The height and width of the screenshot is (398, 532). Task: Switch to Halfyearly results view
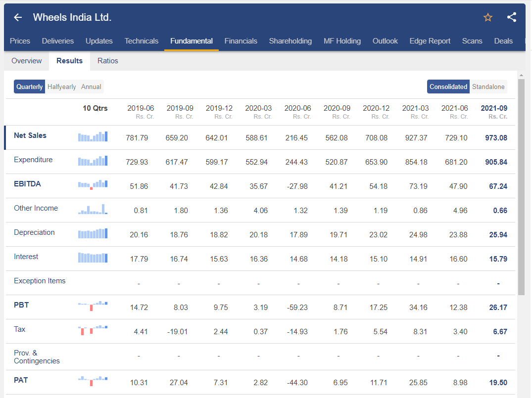point(62,87)
